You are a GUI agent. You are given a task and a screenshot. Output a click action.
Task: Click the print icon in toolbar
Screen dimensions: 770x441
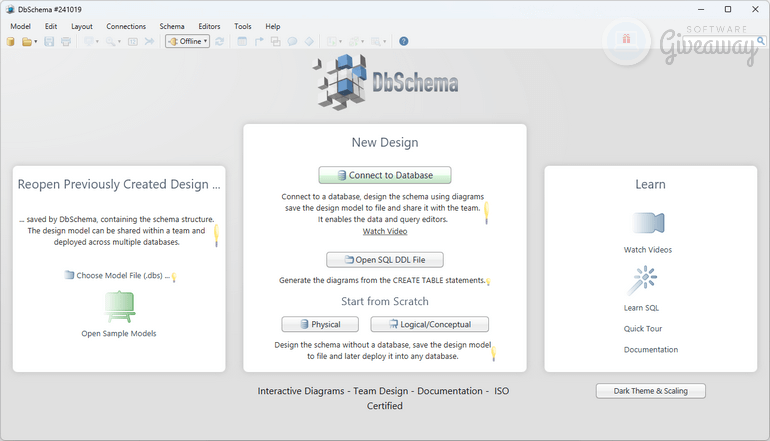65,42
